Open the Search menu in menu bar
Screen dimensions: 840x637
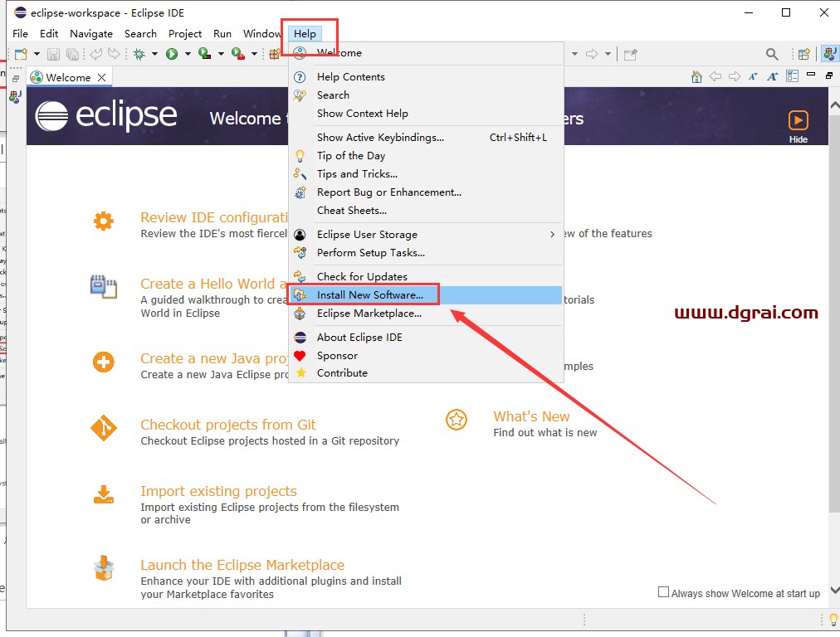click(x=140, y=34)
